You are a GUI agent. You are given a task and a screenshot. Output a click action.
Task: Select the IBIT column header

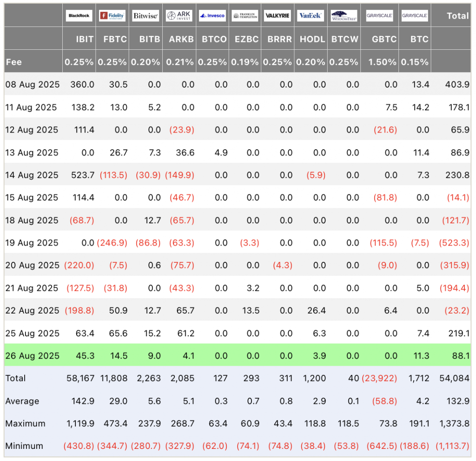pyautogui.click(x=85, y=39)
